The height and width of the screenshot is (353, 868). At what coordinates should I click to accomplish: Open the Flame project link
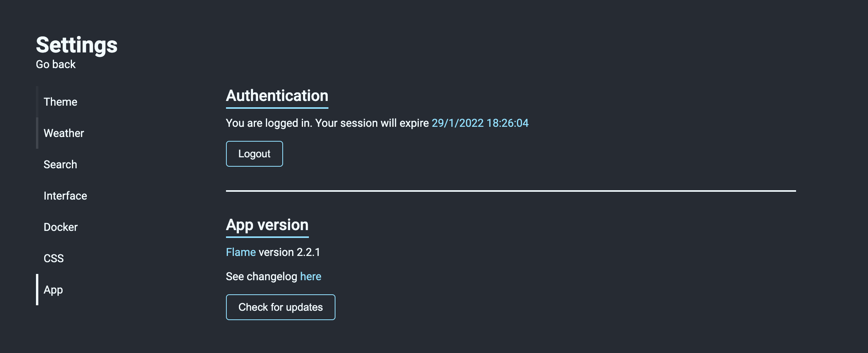coord(241,252)
